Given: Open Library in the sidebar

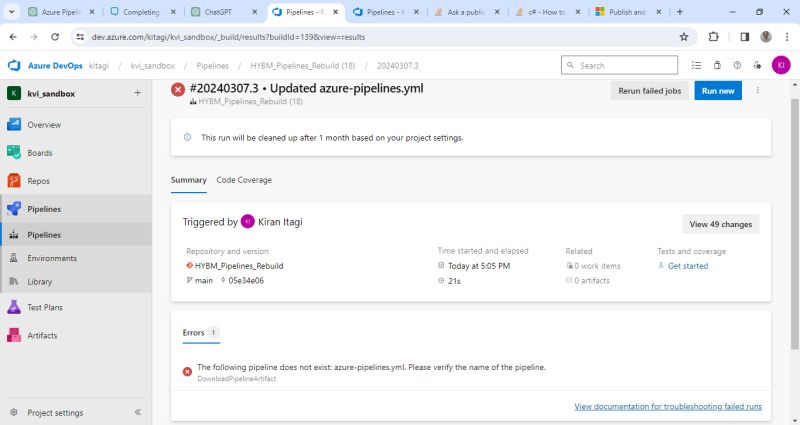Looking at the screenshot, I should click(x=39, y=282).
